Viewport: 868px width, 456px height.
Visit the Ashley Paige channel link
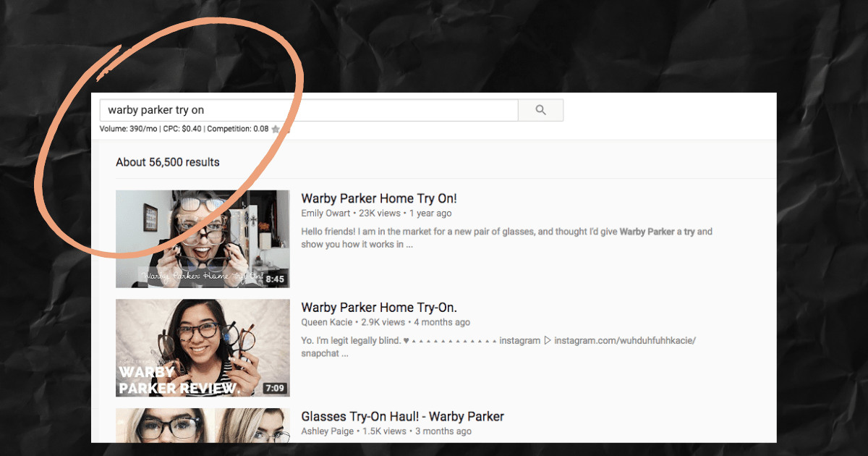click(x=328, y=431)
